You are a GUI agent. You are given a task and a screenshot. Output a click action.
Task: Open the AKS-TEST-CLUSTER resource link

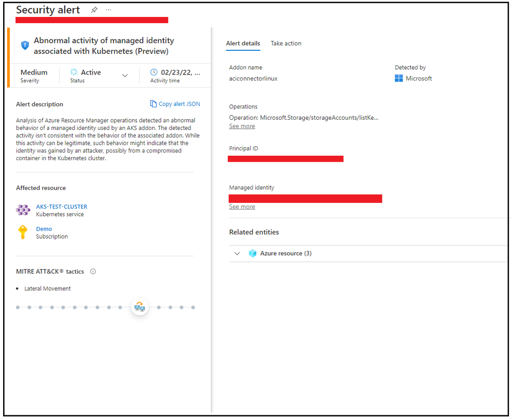[62, 207]
